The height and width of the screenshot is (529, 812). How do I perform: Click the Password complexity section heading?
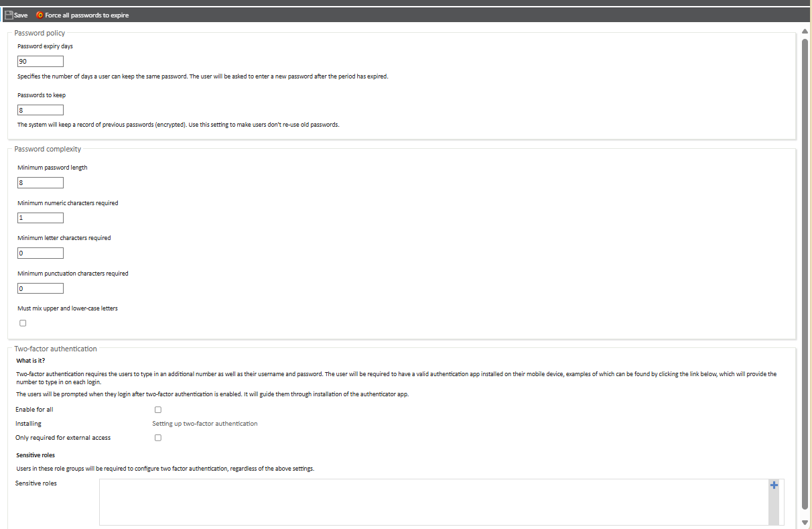pyautogui.click(x=48, y=149)
